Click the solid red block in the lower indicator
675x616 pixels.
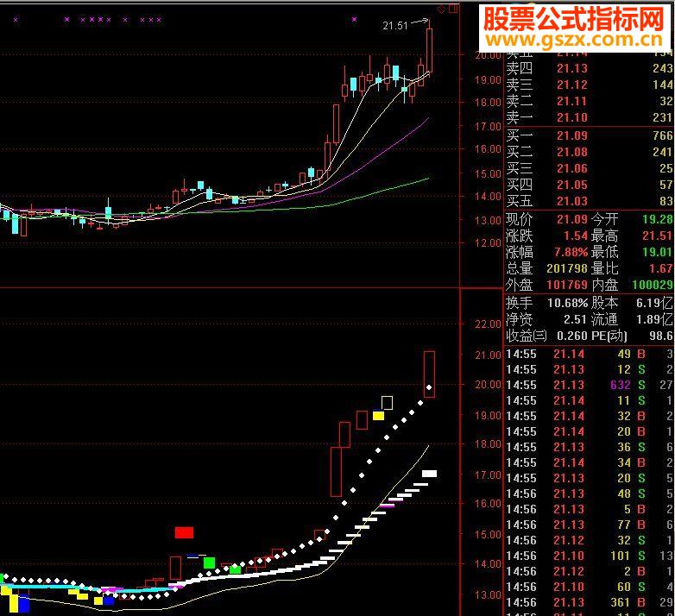click(184, 532)
